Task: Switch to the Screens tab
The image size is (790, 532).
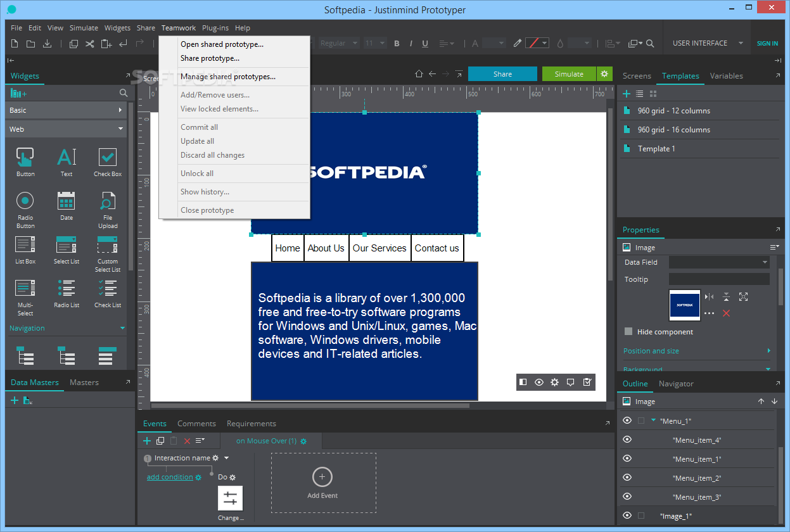Action: 637,76
